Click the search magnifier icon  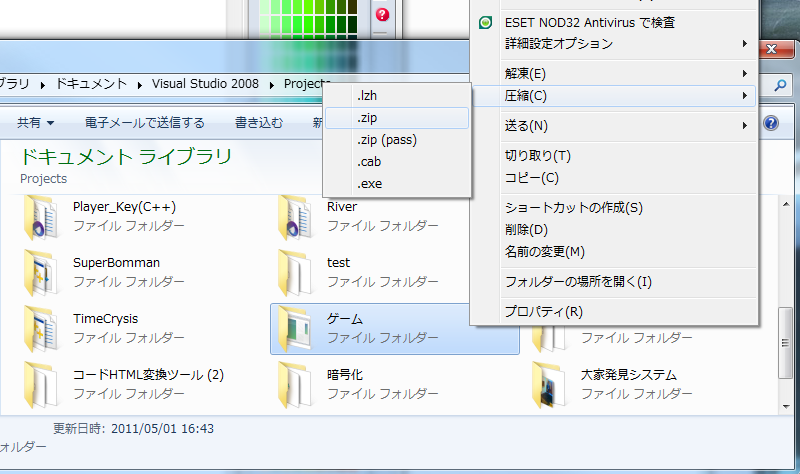point(780,85)
